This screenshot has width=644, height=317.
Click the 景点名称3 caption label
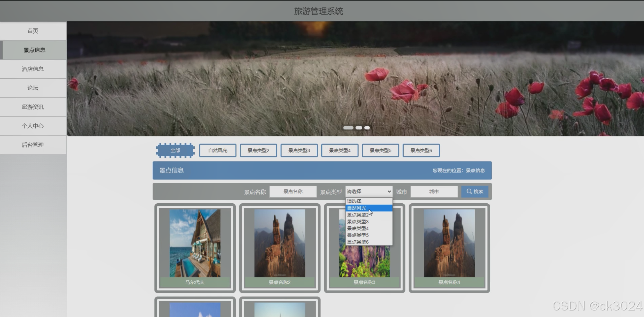coord(365,282)
